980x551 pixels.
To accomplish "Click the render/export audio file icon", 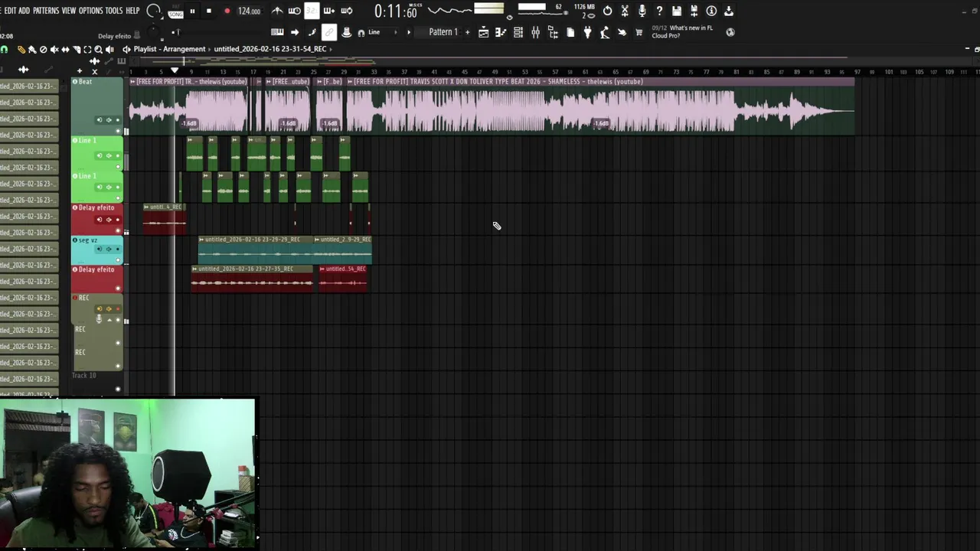I will coord(694,11).
